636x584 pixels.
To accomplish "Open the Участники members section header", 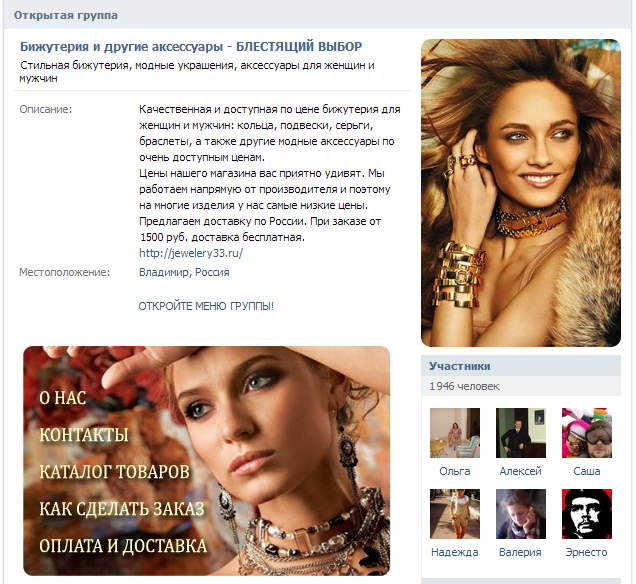I will pyautogui.click(x=521, y=366).
